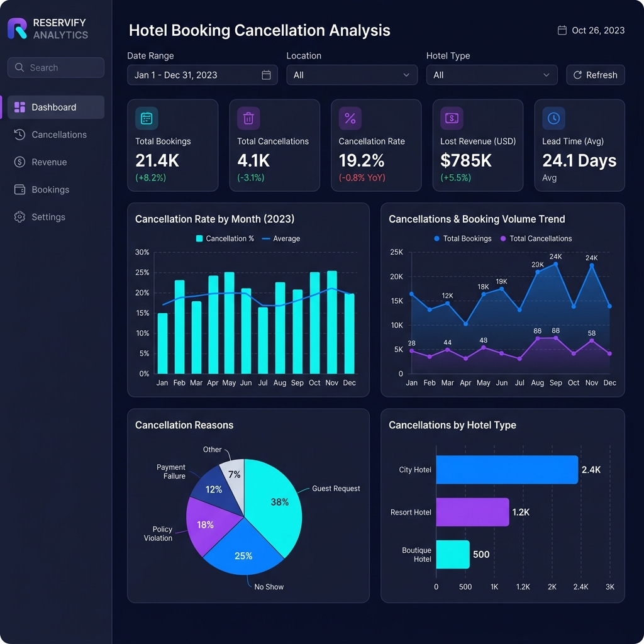Click the Cancellation Rate by Month (2023) title
This screenshot has height=644, width=644.
tap(215, 219)
